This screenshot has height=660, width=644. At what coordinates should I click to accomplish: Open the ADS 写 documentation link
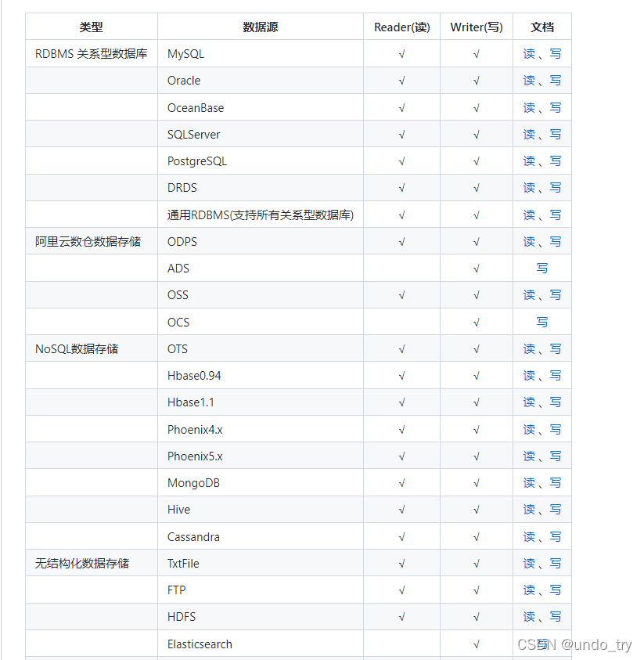(x=542, y=268)
